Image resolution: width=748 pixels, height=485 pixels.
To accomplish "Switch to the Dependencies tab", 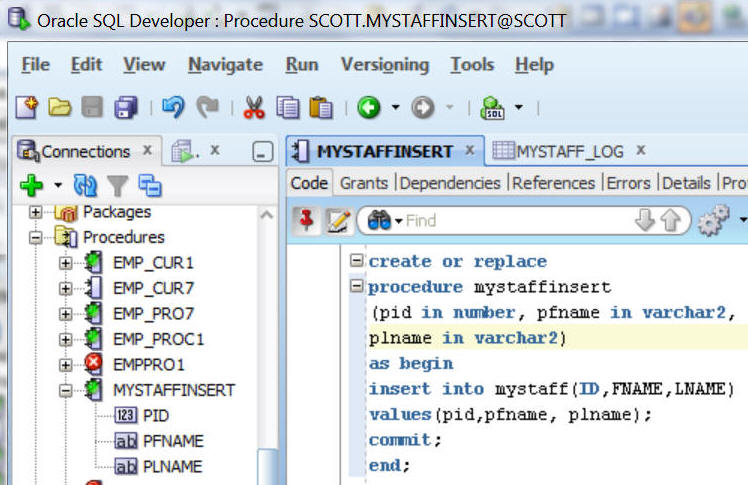I will point(450,183).
